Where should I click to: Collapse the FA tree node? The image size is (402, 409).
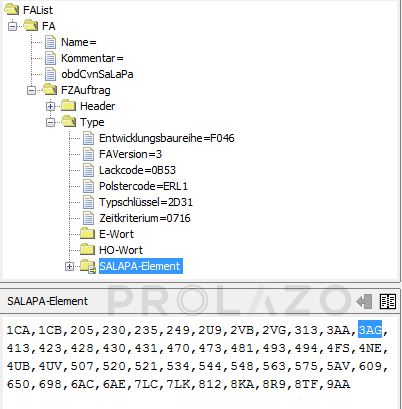click(x=12, y=26)
